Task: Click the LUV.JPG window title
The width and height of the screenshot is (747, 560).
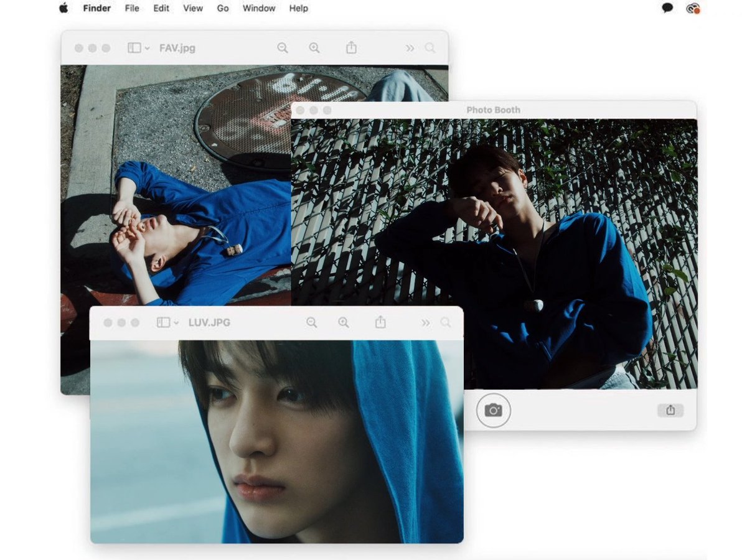Action: click(x=209, y=322)
